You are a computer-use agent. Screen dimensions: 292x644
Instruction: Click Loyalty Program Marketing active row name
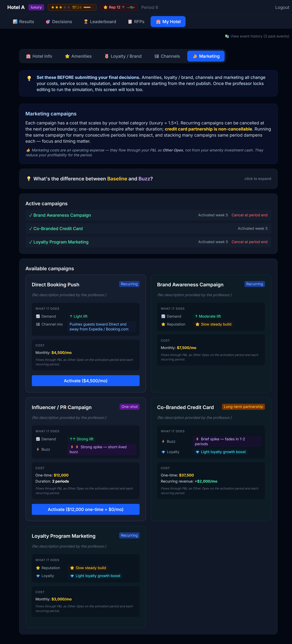point(61,242)
